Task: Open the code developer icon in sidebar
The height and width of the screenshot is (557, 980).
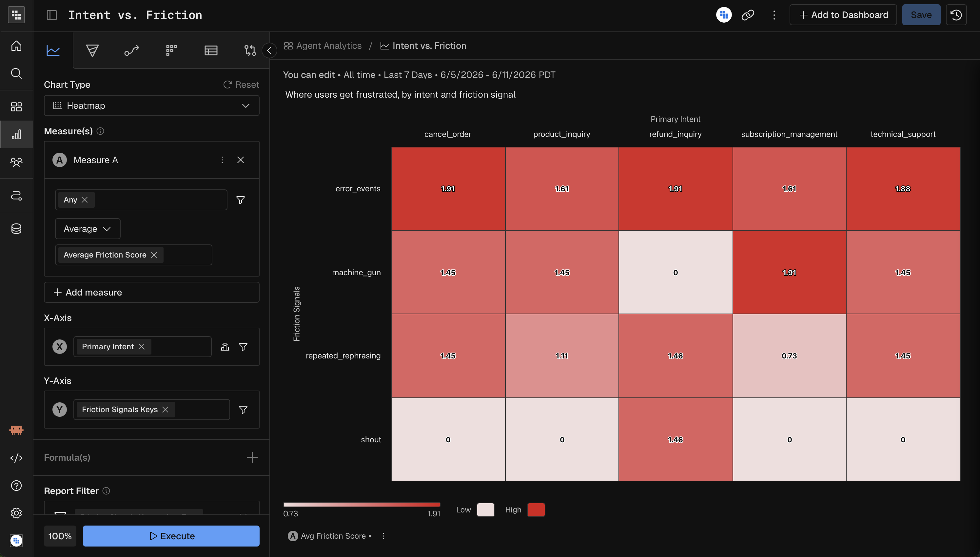Action: pos(16,458)
